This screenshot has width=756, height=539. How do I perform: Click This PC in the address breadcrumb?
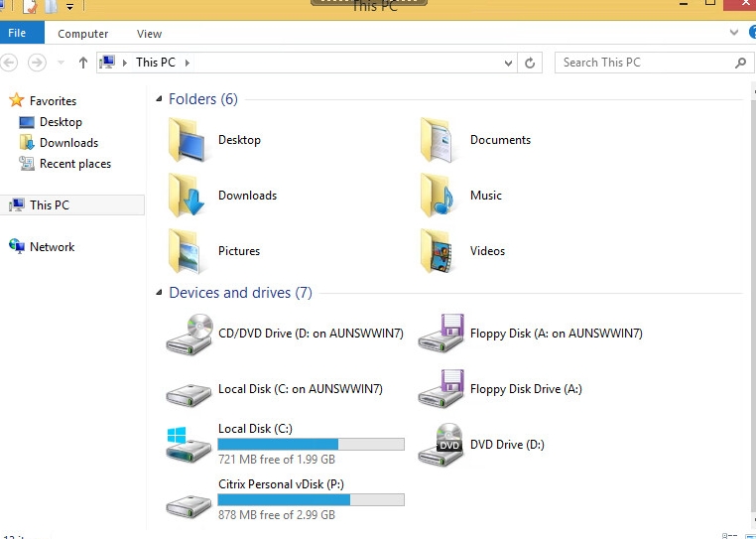(x=156, y=63)
